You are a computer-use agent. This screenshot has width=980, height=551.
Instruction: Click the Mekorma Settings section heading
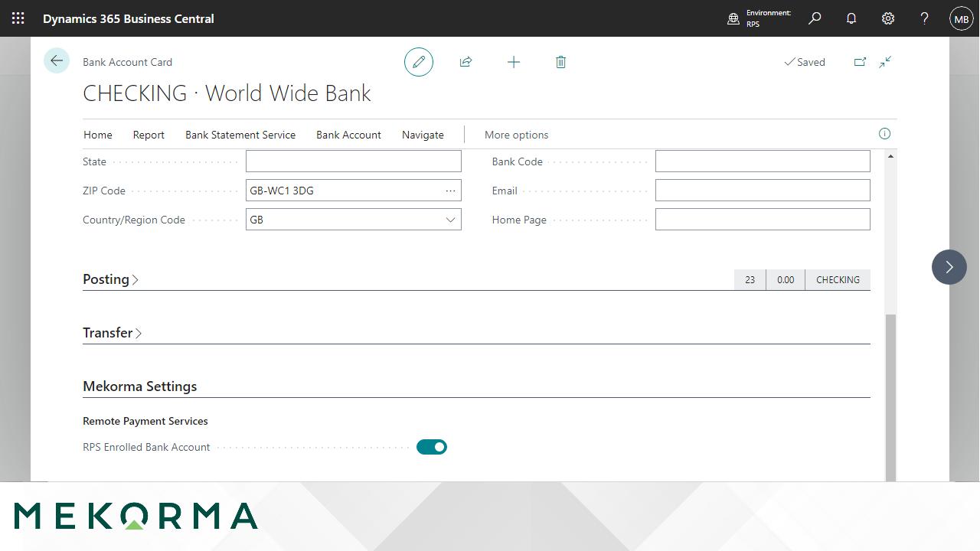[140, 386]
